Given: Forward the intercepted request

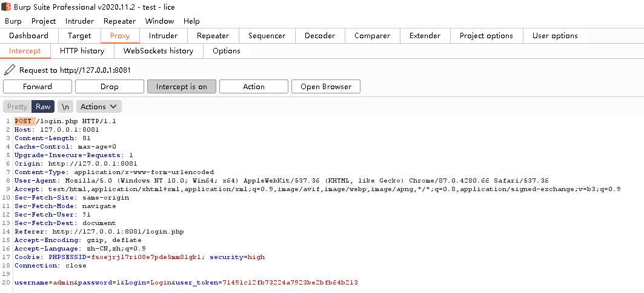Looking at the screenshot, I should tap(38, 86).
